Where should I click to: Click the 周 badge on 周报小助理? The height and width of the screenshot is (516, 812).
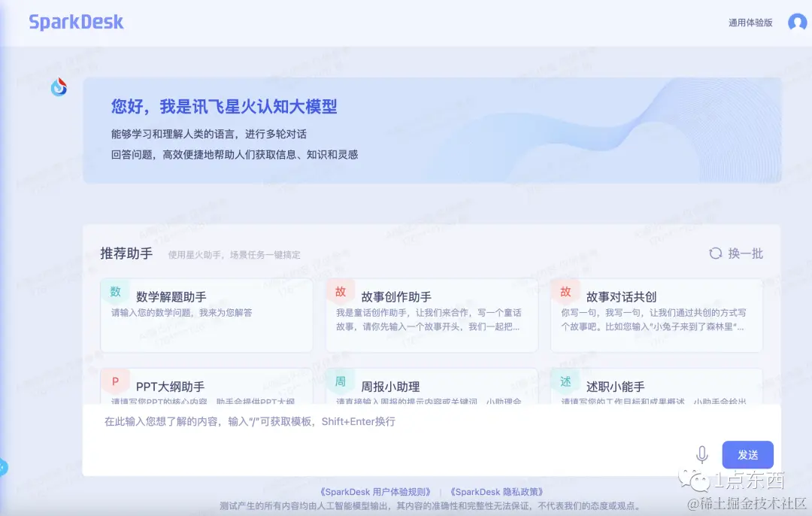[x=340, y=381]
